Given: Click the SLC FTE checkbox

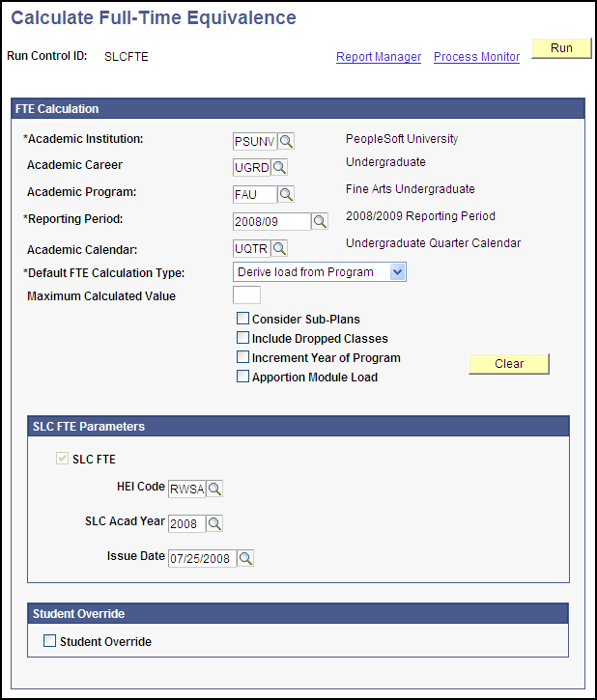Looking at the screenshot, I should (x=62, y=458).
